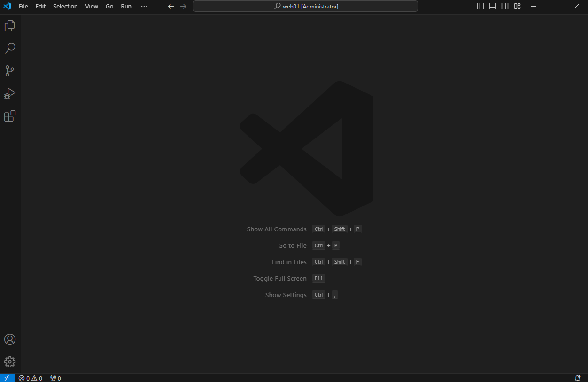Maximize the VS Code window
Viewport: 588px width, 382px height.
point(555,6)
